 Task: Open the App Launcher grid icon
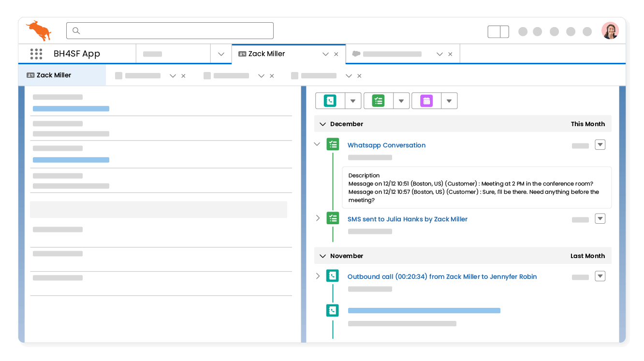click(36, 54)
